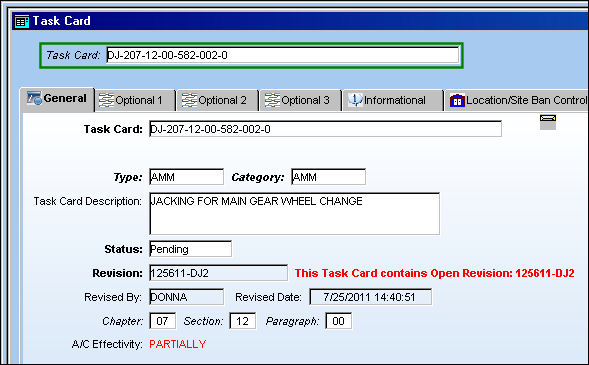
Task: Click the Paragraph field showing 00
Action: click(x=338, y=321)
